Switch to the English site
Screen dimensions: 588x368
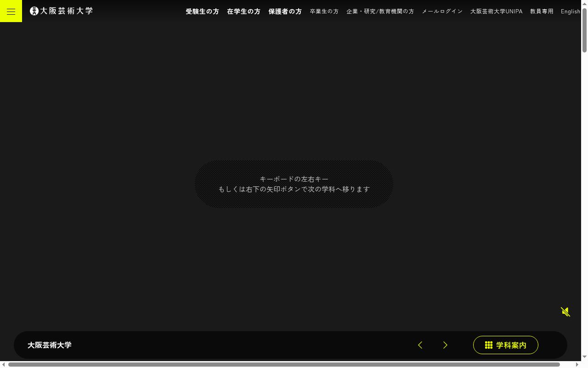pyautogui.click(x=571, y=11)
